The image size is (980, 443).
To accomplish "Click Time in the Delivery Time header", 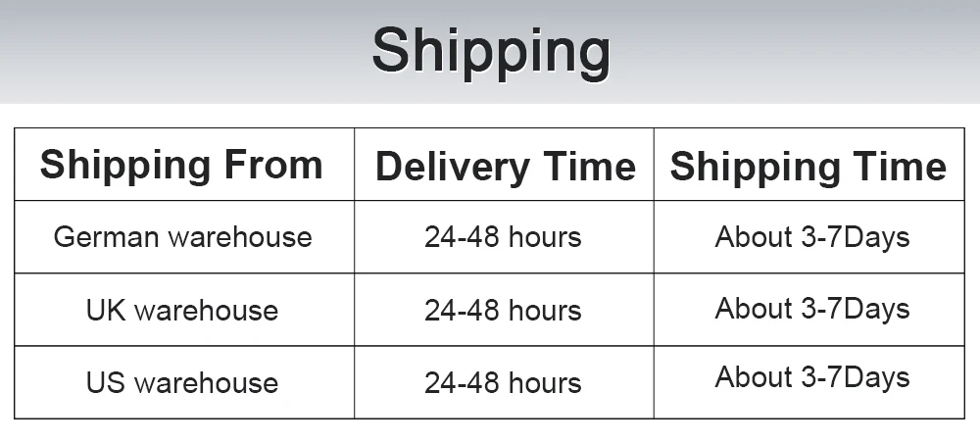I will 589,167.
